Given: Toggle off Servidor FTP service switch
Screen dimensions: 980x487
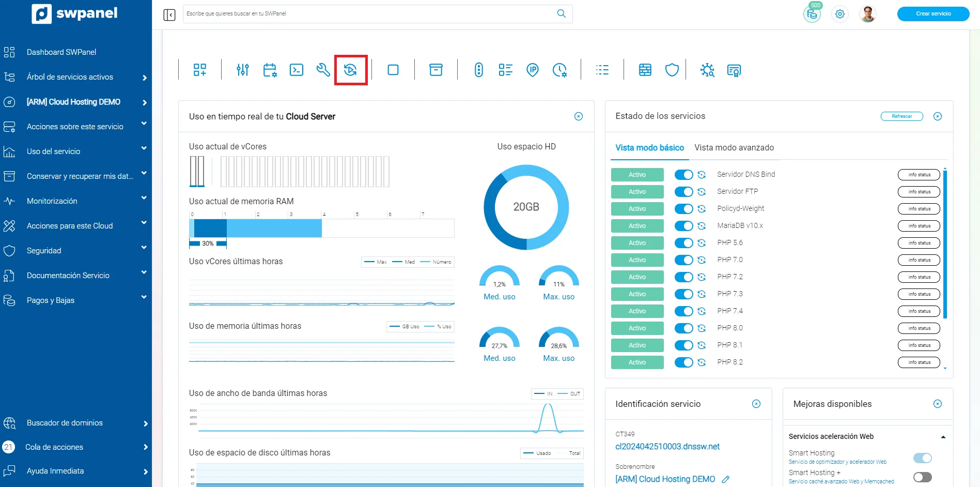Looking at the screenshot, I should tap(683, 192).
